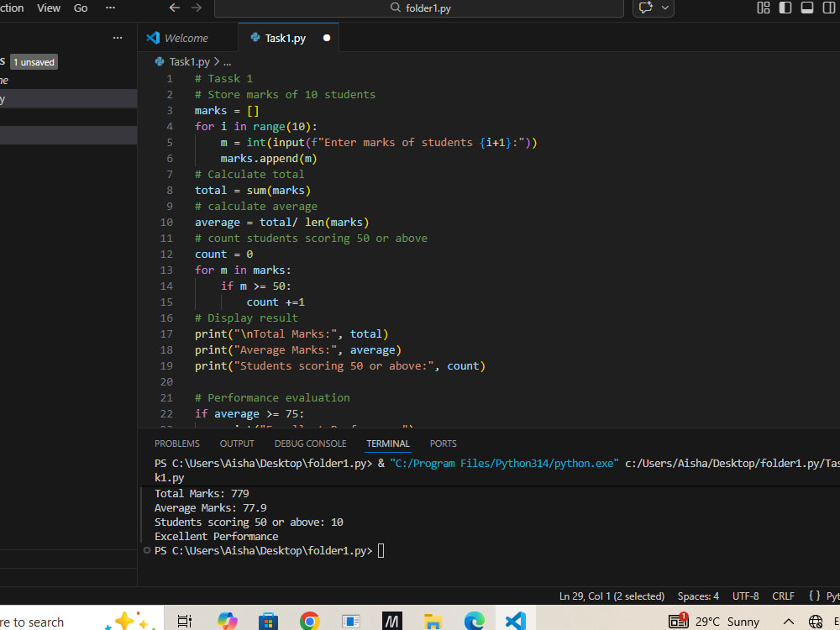Click the '1 unsaved' badge
This screenshot has width=840, height=630.
pos(34,62)
